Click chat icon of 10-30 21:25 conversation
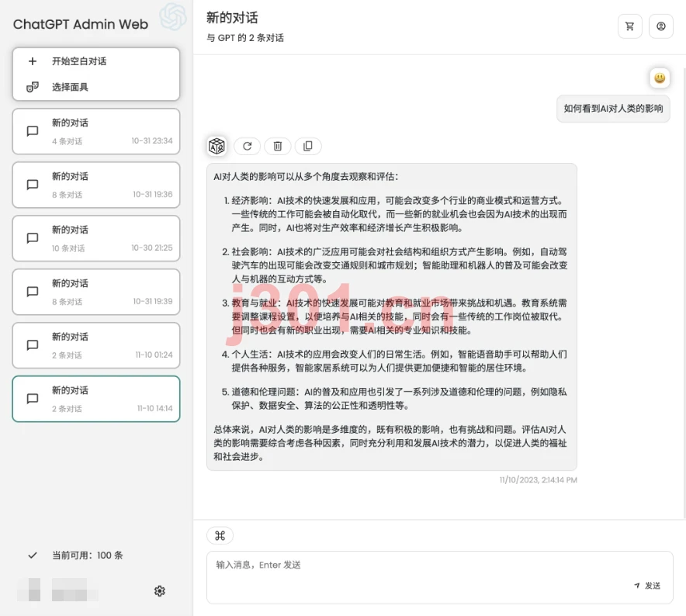This screenshot has height=616, width=686. [x=33, y=238]
